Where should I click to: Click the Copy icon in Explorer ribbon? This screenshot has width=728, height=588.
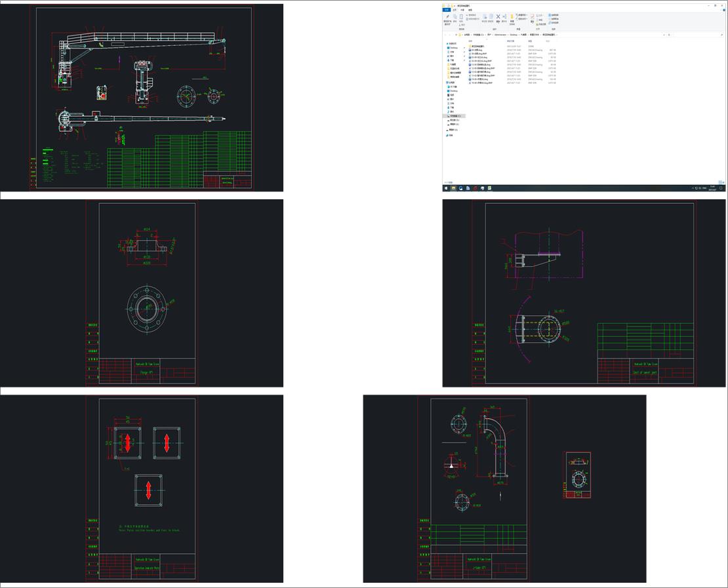click(x=455, y=16)
